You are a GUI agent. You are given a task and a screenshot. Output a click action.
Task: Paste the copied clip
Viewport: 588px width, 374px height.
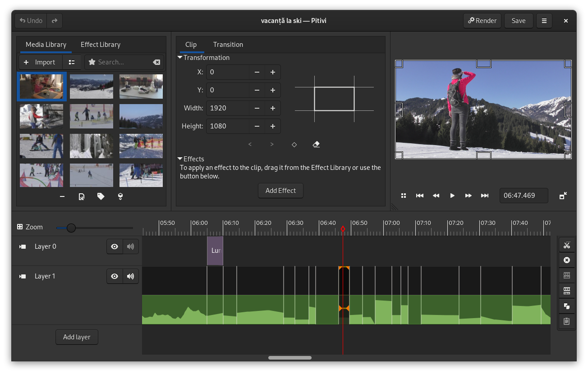coord(567,321)
